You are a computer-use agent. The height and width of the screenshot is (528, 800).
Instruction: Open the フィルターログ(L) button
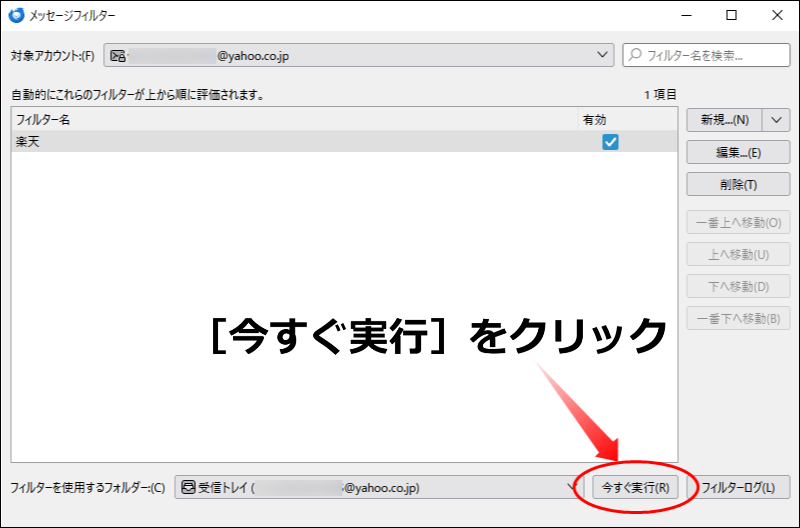point(739,487)
